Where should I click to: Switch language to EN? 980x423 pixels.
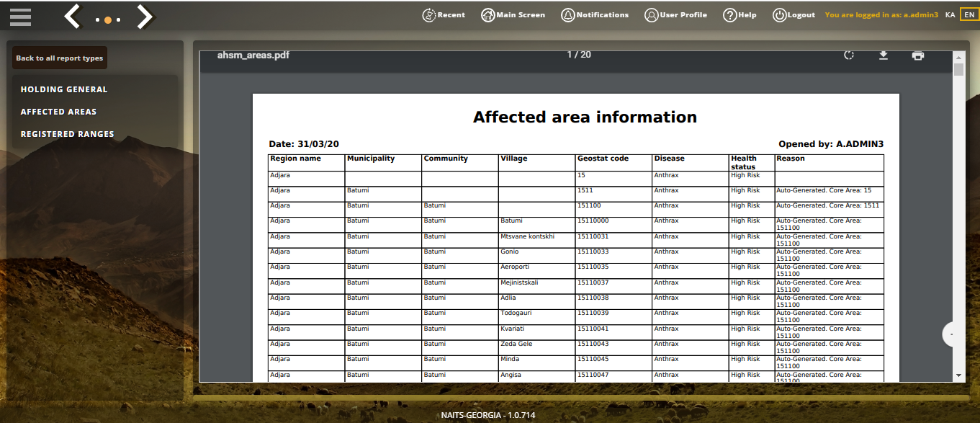[969, 15]
